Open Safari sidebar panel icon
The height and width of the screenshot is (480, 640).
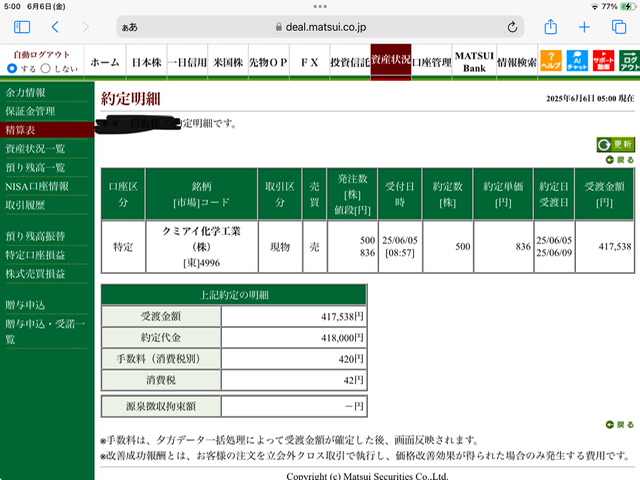pos(22,27)
